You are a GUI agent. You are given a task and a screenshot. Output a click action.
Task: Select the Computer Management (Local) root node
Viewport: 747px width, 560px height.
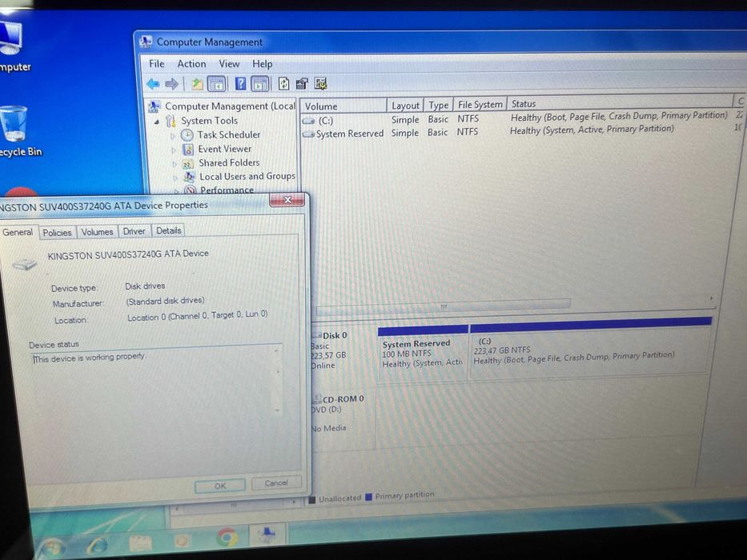click(222, 106)
